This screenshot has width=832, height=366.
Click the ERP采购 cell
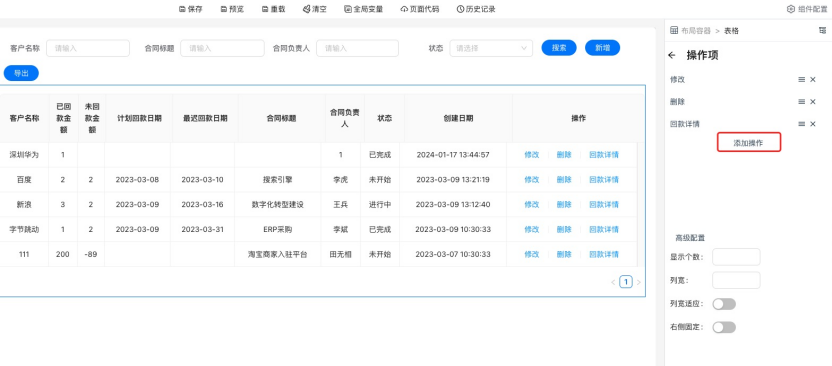point(278,230)
